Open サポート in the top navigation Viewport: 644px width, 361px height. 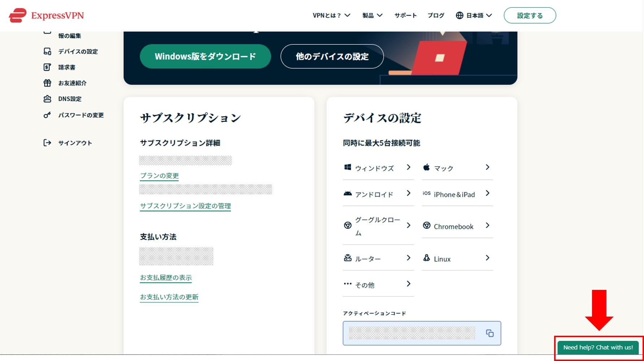405,15
